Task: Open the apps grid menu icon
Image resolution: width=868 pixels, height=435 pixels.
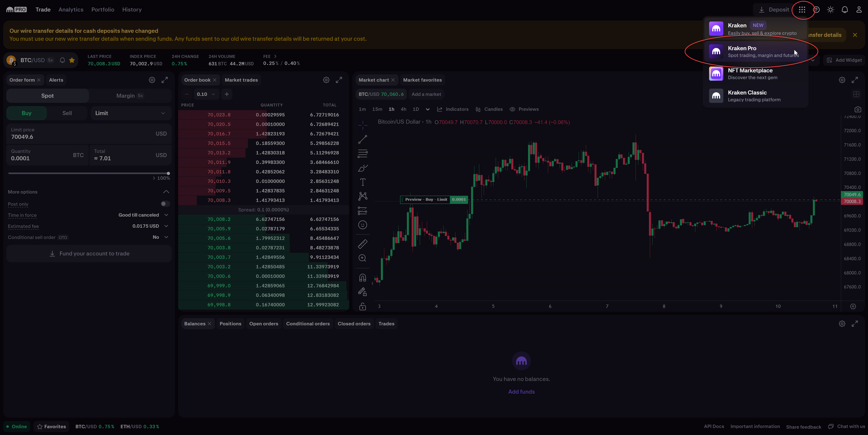Action: pos(802,10)
